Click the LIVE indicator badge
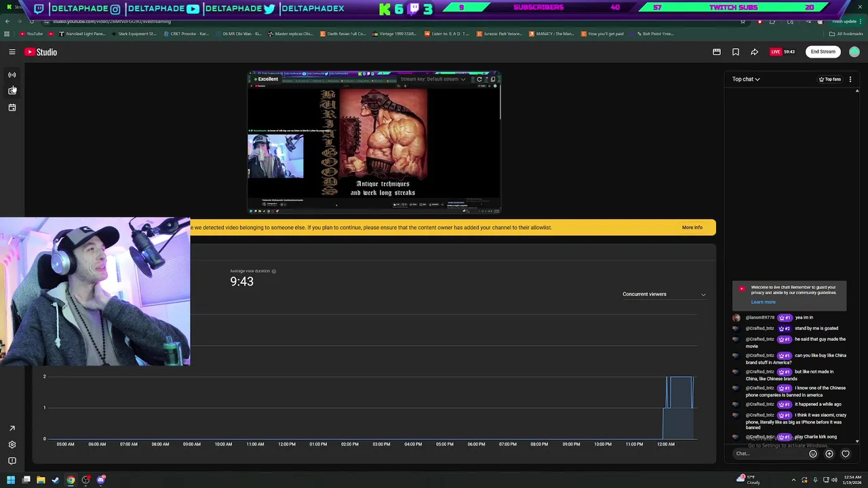Image resolution: width=868 pixels, height=488 pixels. point(775,52)
